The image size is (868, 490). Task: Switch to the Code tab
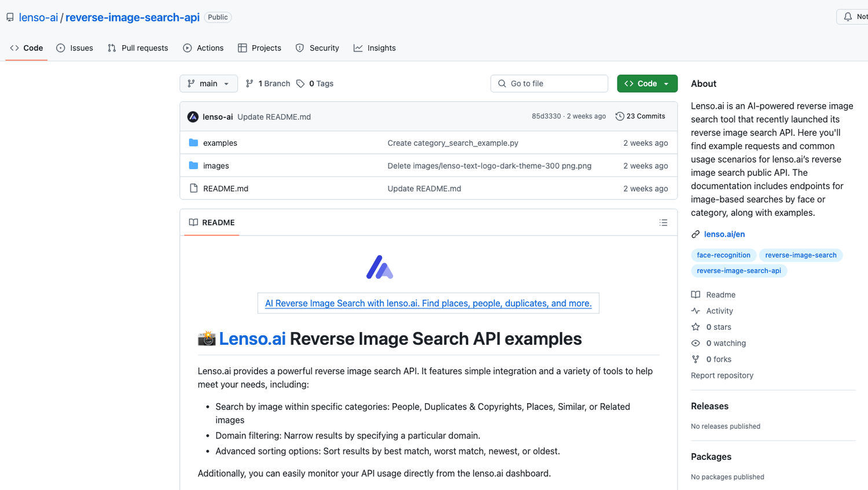(x=27, y=48)
